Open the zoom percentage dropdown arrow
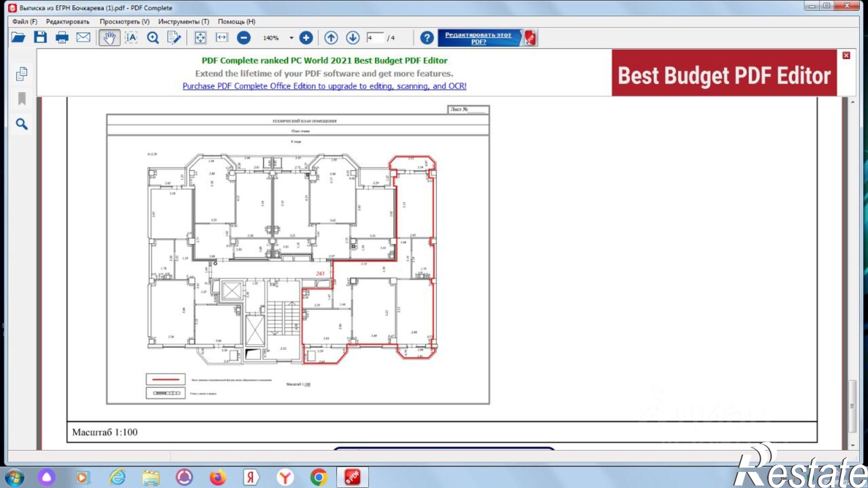The image size is (868, 488). click(291, 38)
